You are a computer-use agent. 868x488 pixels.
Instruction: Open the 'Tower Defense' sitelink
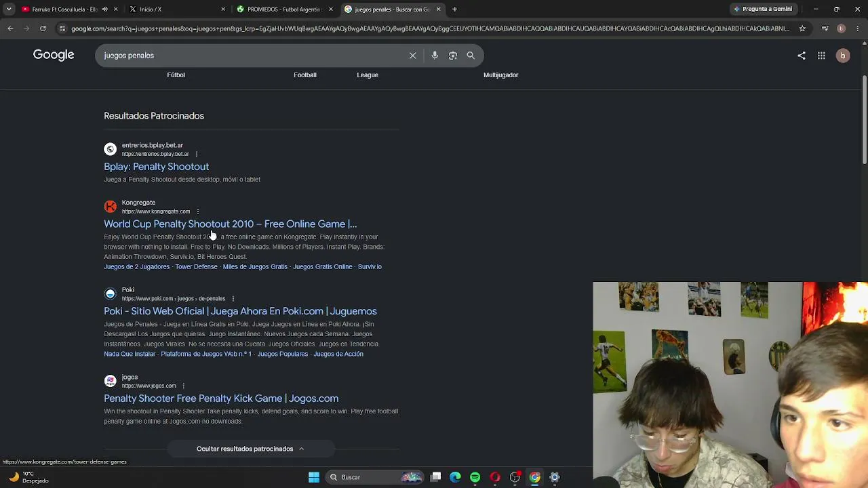pos(196,267)
